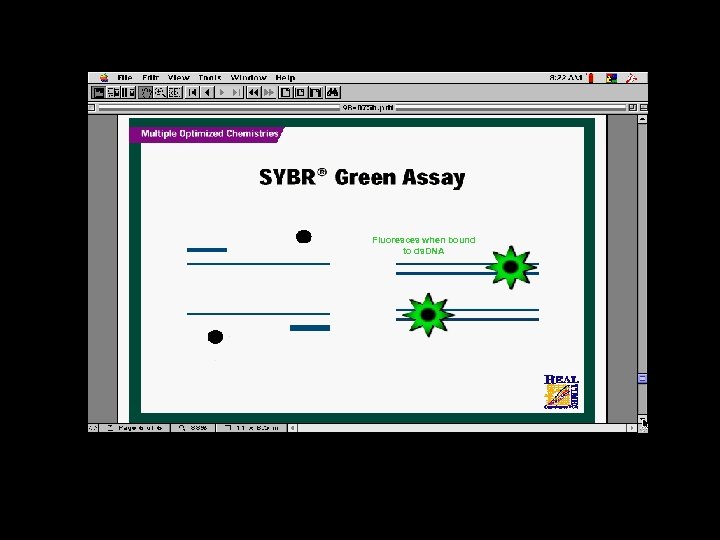Viewport: 720px width, 540px height.
Task: Click the 'SYBR Green Assay' heading
Action: pyautogui.click(x=362, y=178)
